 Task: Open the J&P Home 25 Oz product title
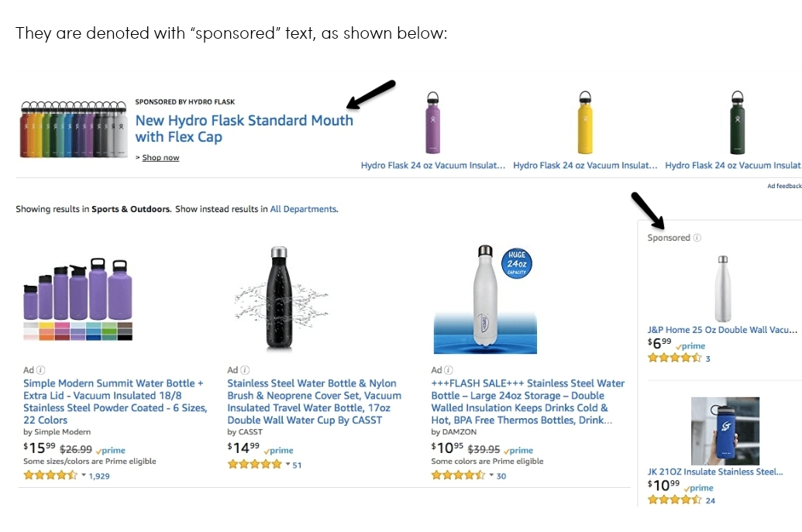(x=721, y=328)
